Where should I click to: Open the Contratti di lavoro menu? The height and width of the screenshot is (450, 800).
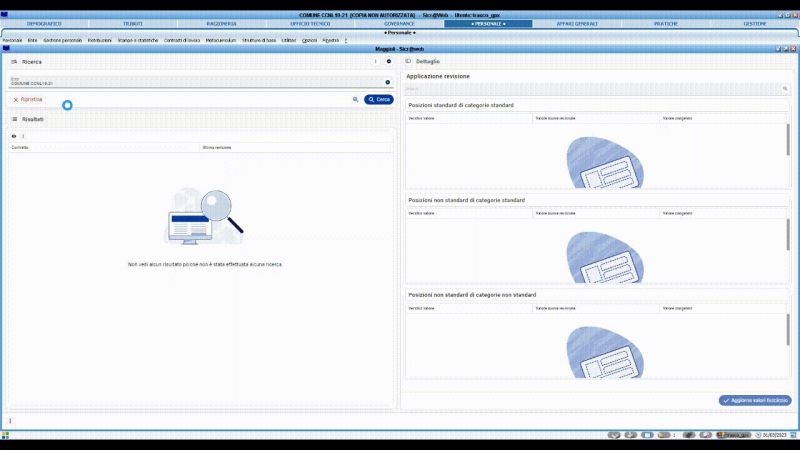[x=182, y=40]
